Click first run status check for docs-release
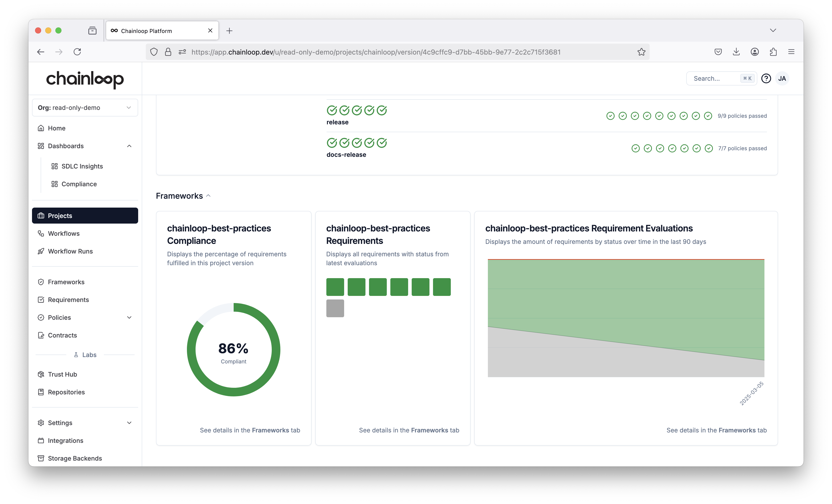The image size is (832, 504). coord(332,143)
